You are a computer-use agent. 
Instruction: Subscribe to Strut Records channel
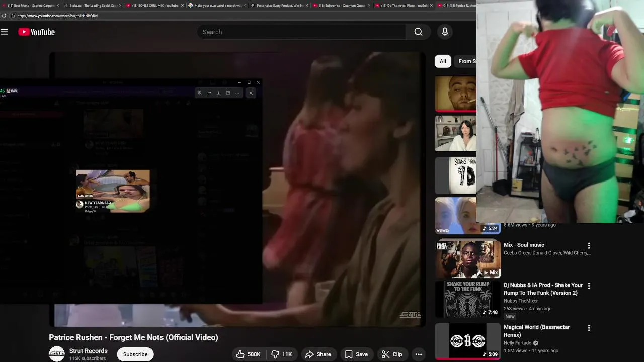click(135, 354)
